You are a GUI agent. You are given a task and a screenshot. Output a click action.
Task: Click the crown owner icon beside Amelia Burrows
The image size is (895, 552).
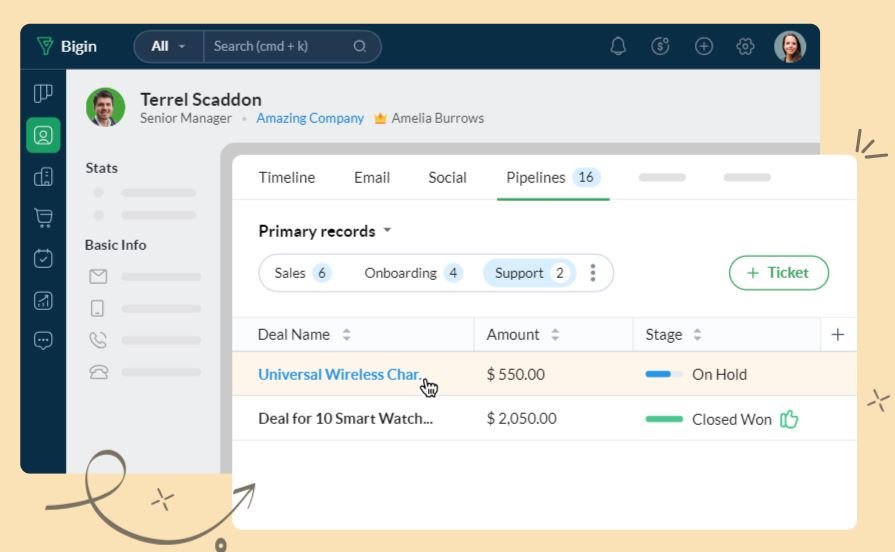380,118
